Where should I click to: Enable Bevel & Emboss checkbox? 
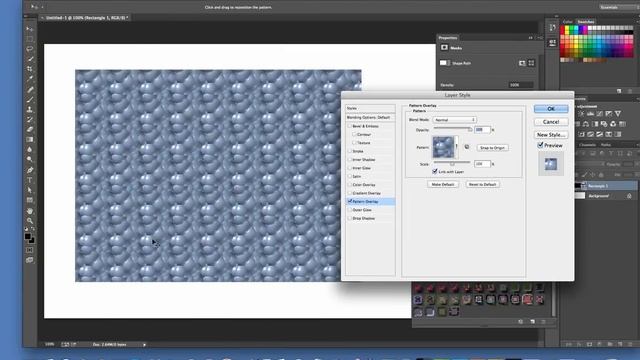tap(350, 126)
